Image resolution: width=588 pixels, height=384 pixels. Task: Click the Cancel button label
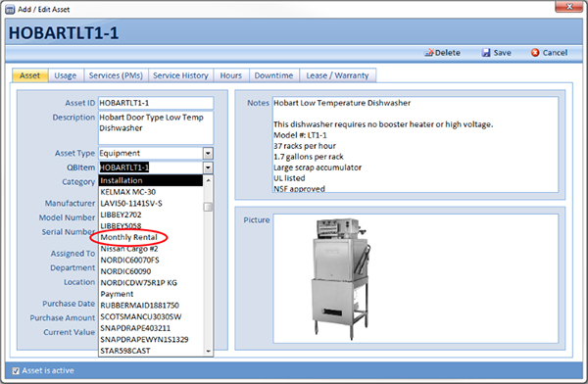(x=555, y=53)
